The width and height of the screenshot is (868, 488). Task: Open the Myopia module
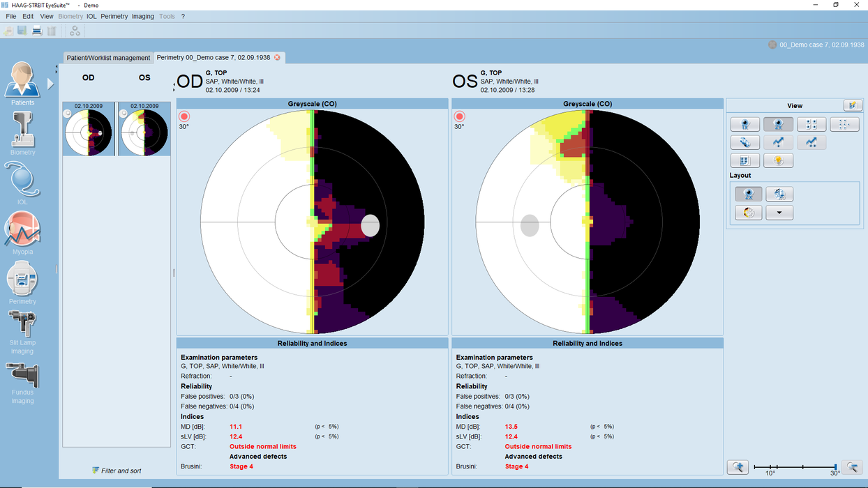coord(22,231)
